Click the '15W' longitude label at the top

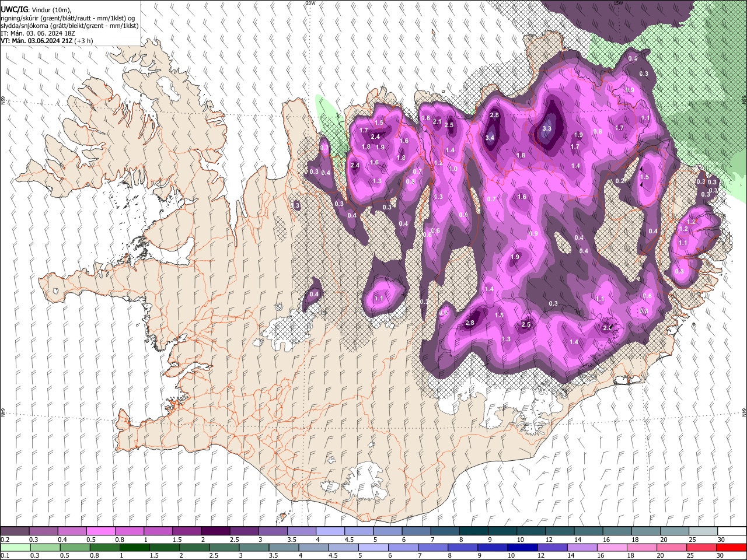click(x=618, y=3)
